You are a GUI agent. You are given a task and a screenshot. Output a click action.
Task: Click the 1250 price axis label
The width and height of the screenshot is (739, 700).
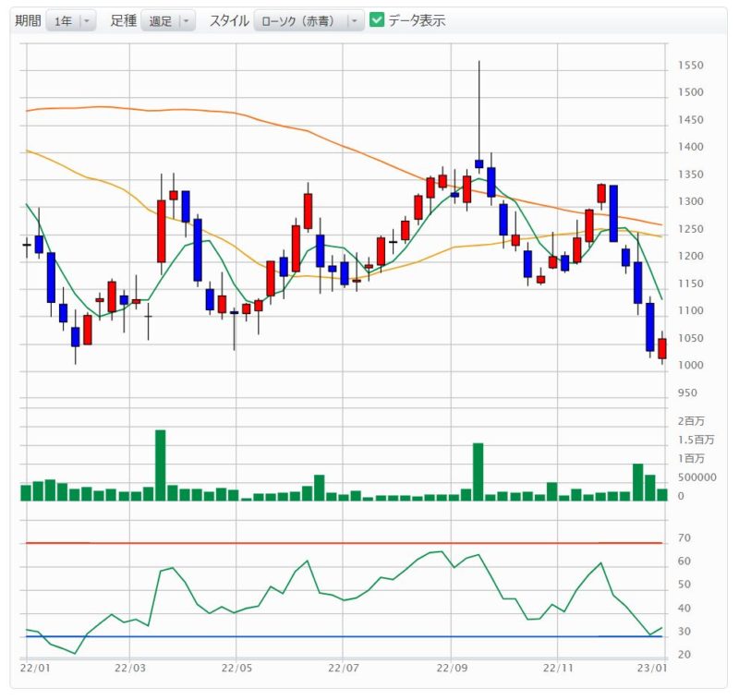pos(690,229)
